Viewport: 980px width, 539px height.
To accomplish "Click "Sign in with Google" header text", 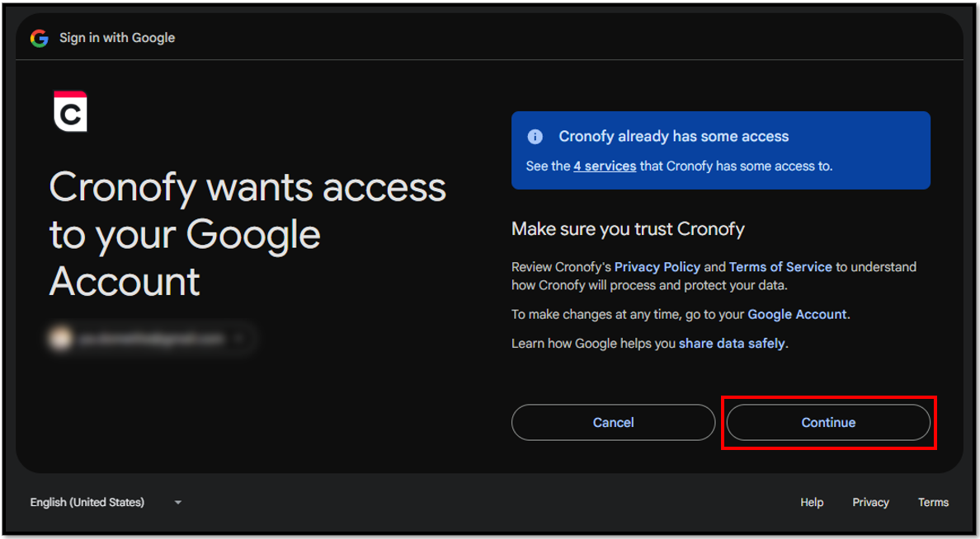I will (117, 38).
